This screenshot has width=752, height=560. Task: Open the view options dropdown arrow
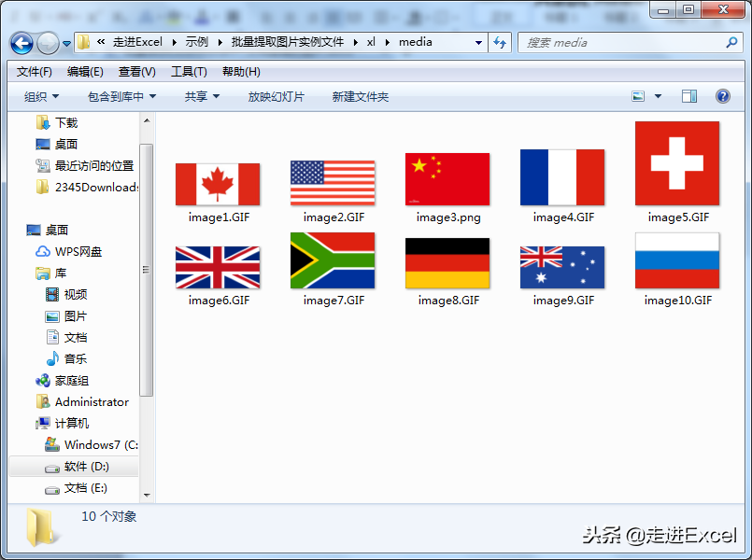click(658, 97)
